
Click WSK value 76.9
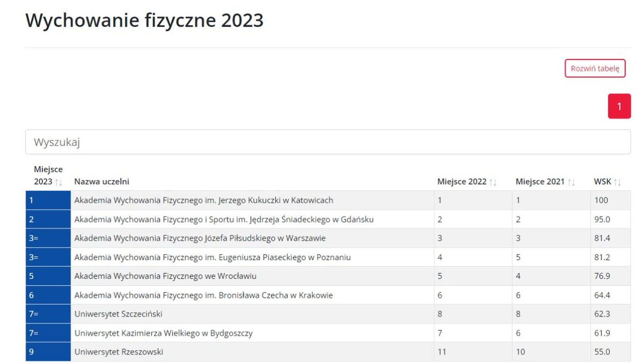point(602,276)
